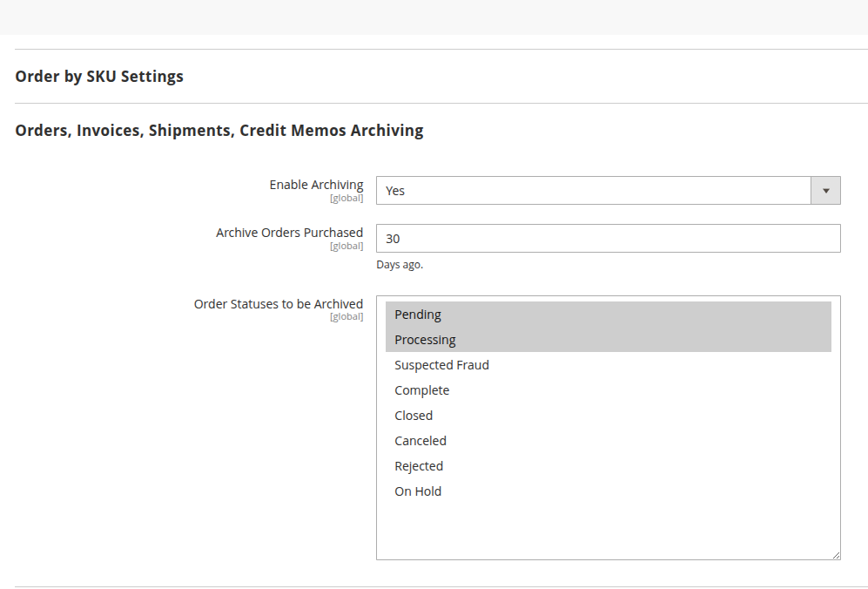The image size is (868, 589).
Task: Click the [global] scope tag under Enable Archiving
Action: (346, 199)
